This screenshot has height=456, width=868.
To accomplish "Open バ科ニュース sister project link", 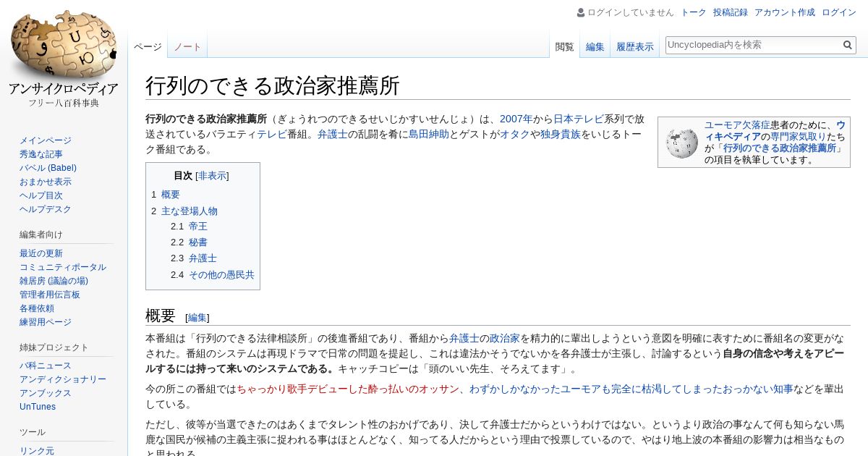I will click(46, 366).
